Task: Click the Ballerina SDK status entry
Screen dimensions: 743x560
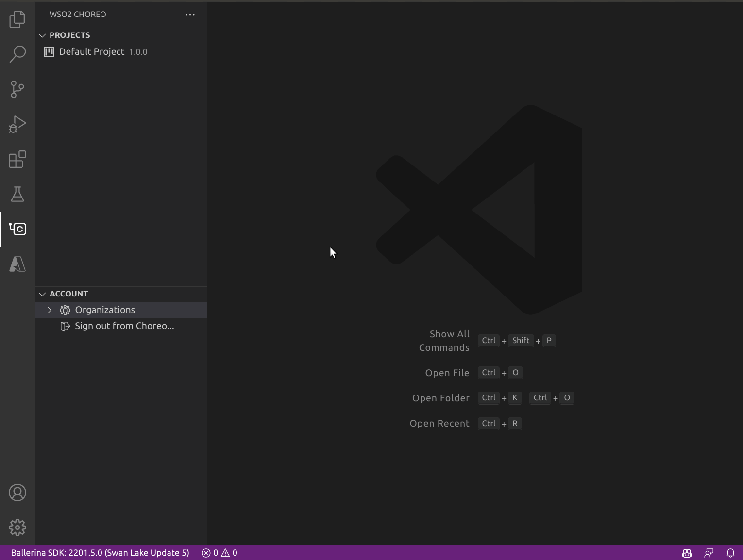Action: [100, 553]
